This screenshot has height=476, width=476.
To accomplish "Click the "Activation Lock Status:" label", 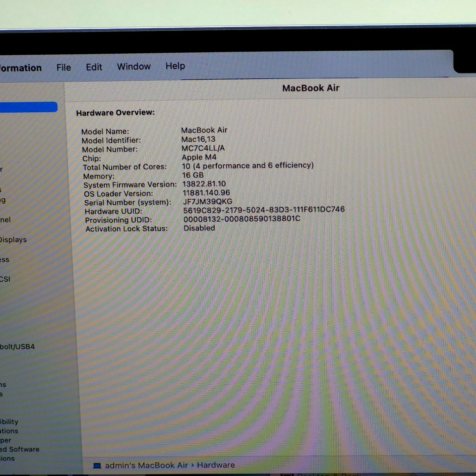I will point(126,229).
